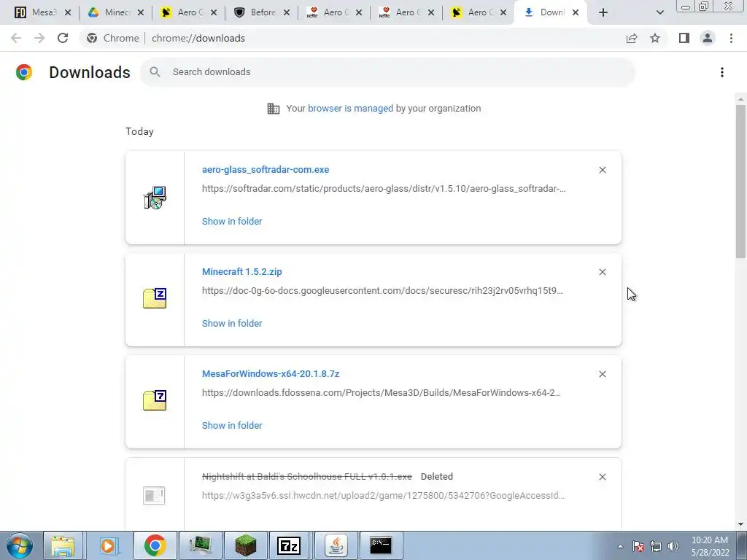Open Minecraft 1.5.2.zip file link
The width and height of the screenshot is (747, 560).
pos(242,271)
